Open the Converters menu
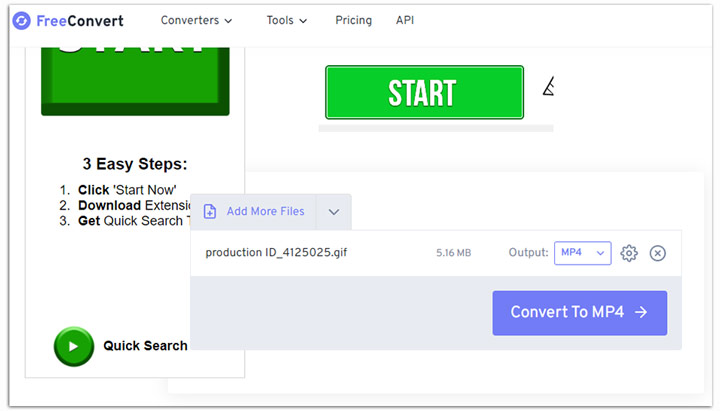Image resolution: width=720 pixels, height=411 pixels. [196, 20]
